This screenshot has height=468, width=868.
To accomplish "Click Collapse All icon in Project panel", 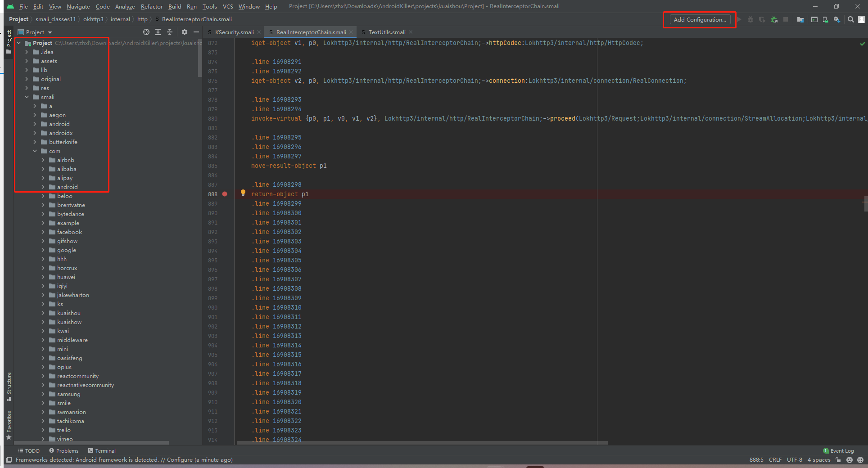I will [170, 32].
